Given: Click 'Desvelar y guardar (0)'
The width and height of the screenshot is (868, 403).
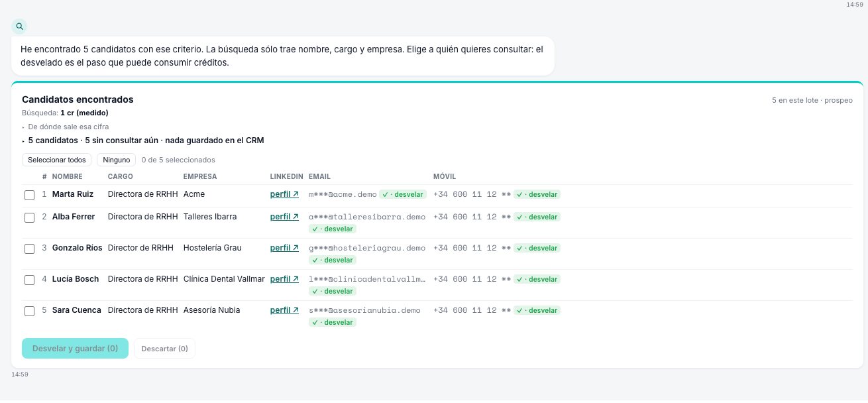Looking at the screenshot, I should (x=75, y=349).
